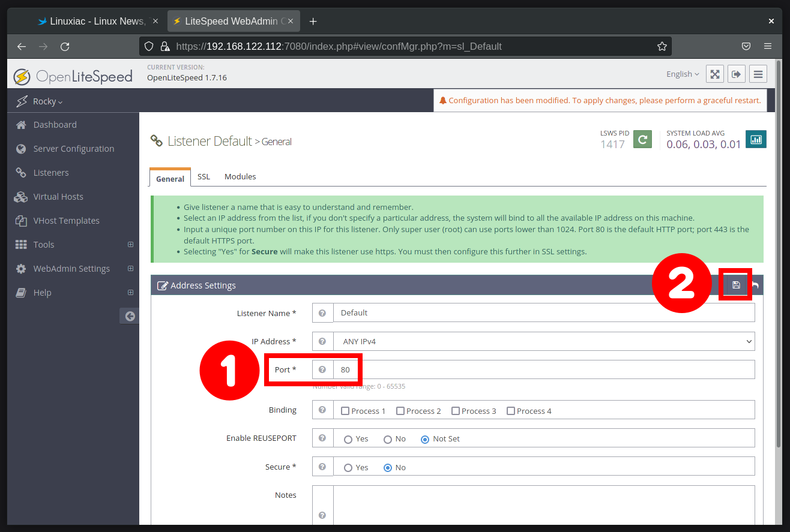The height and width of the screenshot is (532, 790).
Task: Click the padlock site security icon
Action: (x=164, y=46)
